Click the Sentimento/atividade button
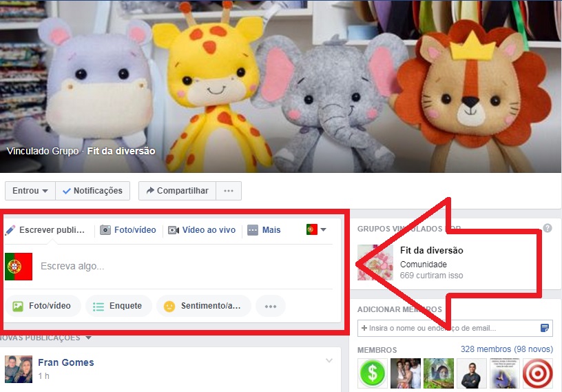This screenshot has height=392, width=562. [x=204, y=306]
